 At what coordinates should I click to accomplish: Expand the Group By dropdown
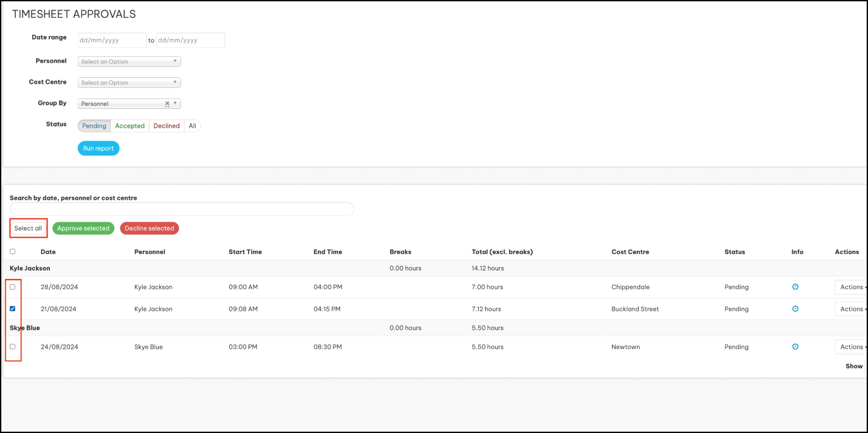(x=175, y=103)
